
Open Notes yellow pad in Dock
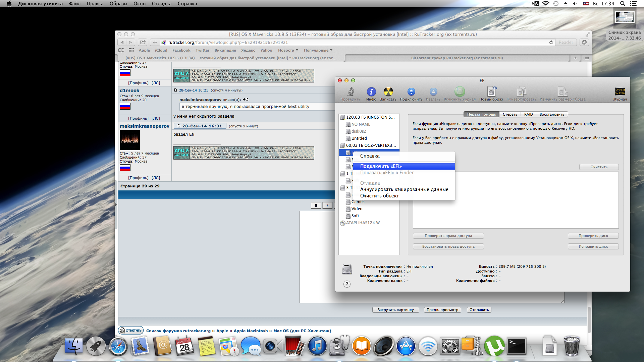coord(207,346)
